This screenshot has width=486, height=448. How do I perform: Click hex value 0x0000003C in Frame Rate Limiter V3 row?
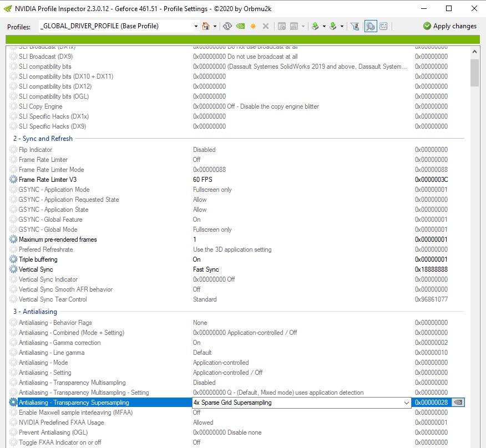[431, 180]
